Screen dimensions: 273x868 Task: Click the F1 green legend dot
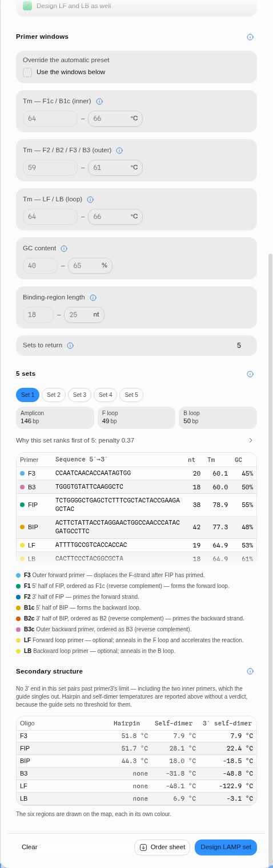tap(18, 586)
